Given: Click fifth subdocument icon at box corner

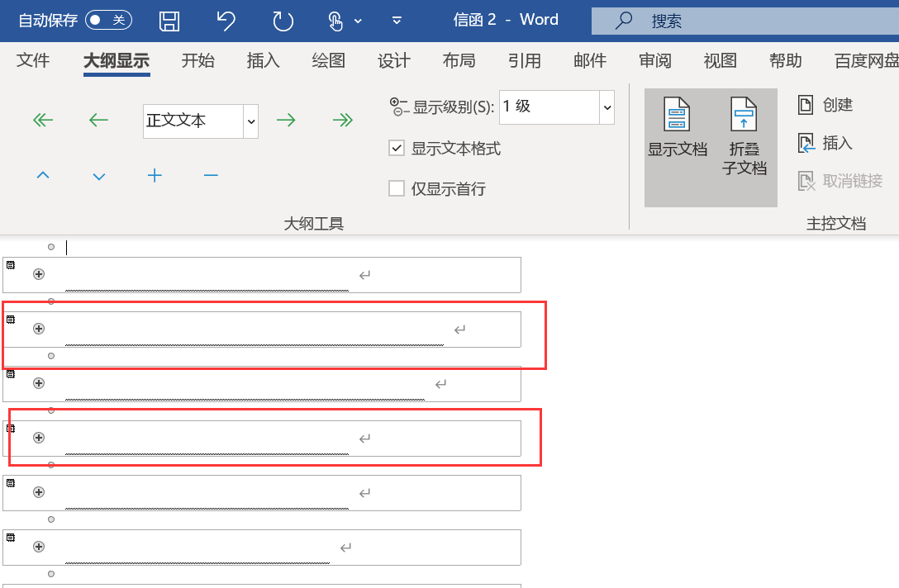Looking at the screenshot, I should (10, 482).
